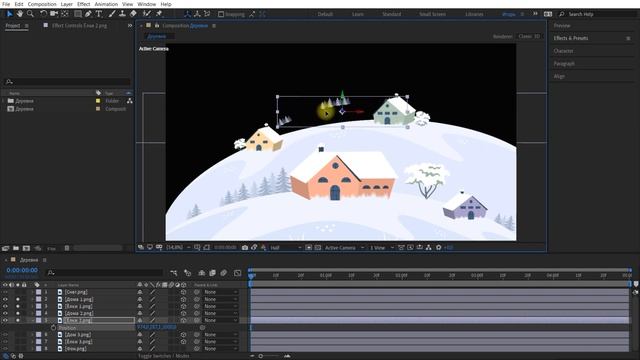The height and width of the screenshot is (360, 640).
Task: Hide the Елки 2.png layer
Action: click(x=5, y=320)
